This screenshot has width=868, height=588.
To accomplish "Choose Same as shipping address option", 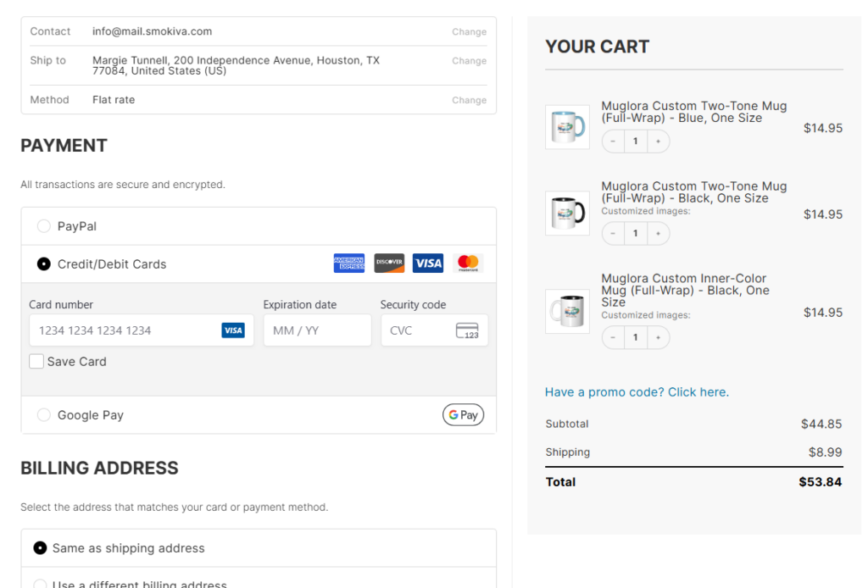I will (x=40, y=548).
